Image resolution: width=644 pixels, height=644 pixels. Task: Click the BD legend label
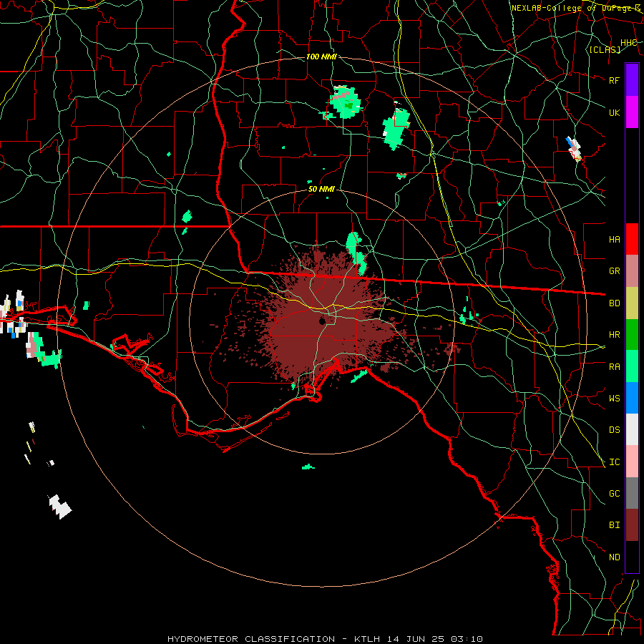(615, 303)
